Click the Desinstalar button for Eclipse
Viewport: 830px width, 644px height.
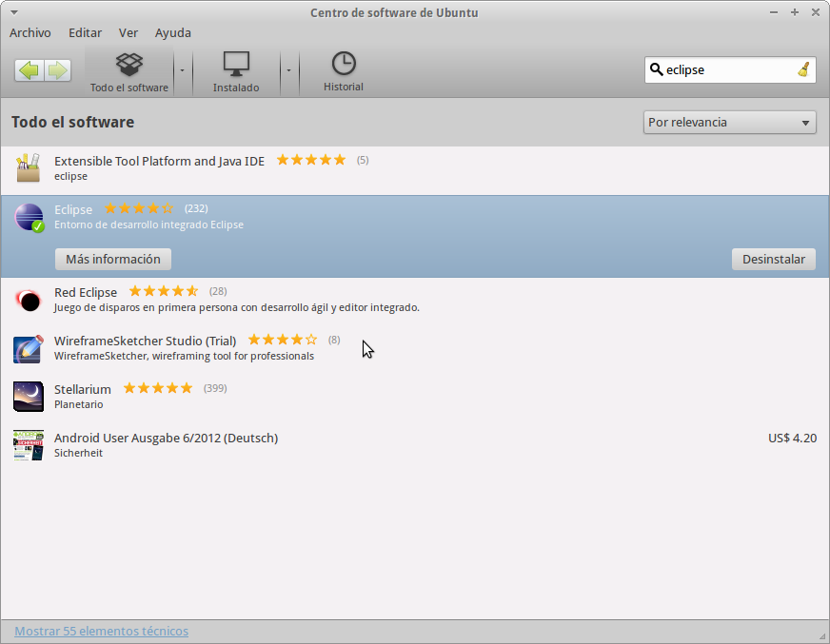click(x=773, y=260)
